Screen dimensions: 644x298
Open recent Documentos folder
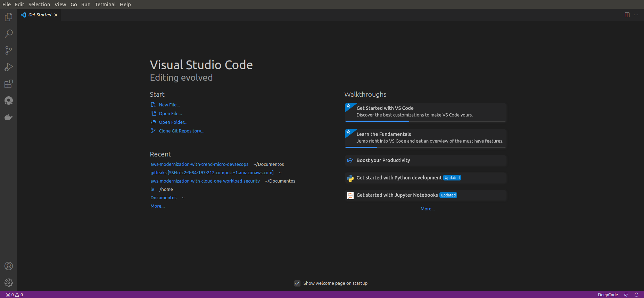[164, 198]
